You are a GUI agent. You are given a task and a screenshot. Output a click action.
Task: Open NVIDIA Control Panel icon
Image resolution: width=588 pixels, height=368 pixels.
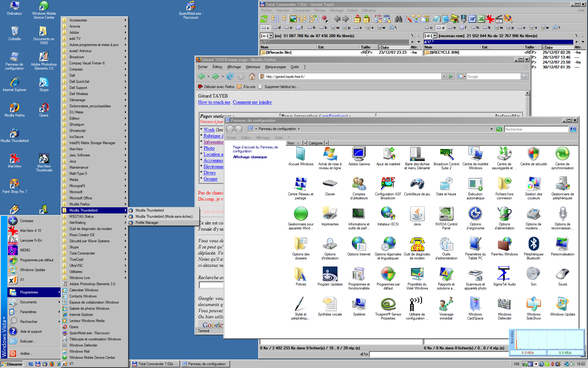(x=446, y=218)
